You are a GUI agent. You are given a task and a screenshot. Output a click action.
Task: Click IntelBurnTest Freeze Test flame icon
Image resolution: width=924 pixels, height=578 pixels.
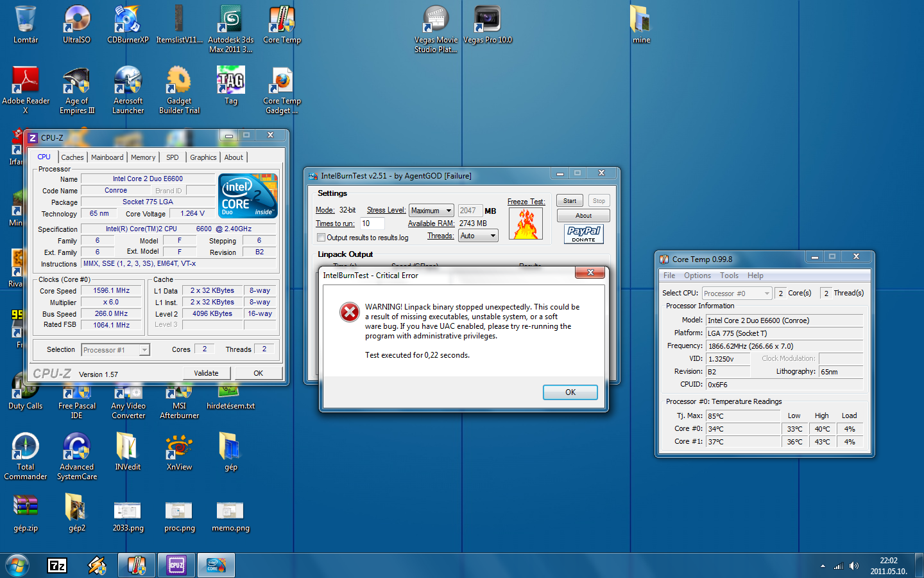(x=526, y=223)
